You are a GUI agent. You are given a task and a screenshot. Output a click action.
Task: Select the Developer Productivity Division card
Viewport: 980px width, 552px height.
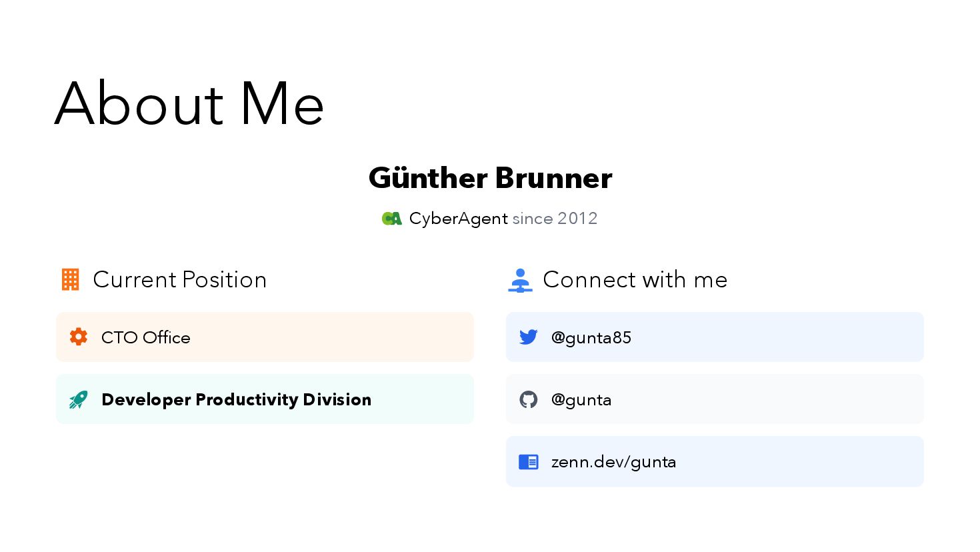(265, 399)
